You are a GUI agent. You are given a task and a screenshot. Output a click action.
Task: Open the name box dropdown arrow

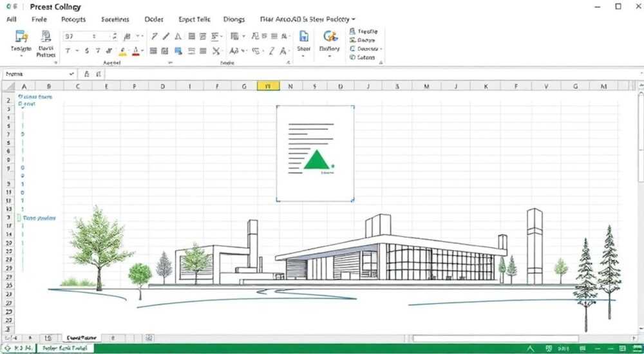[72, 74]
